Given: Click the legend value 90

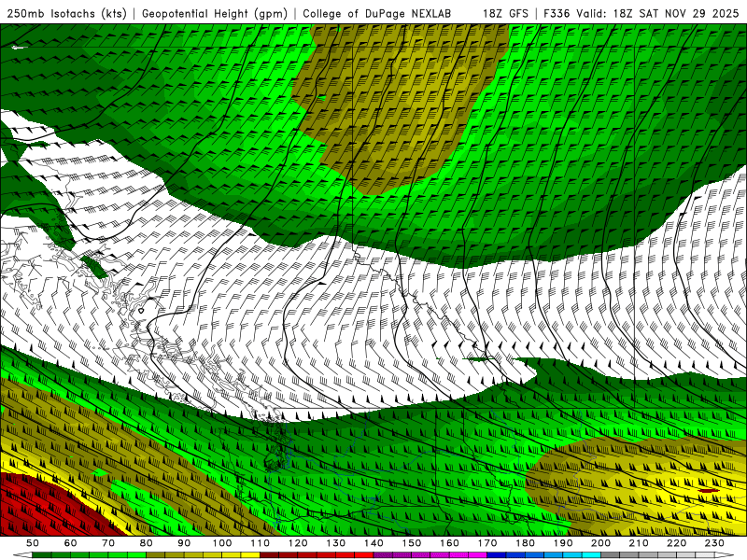Looking at the screenshot, I should (x=184, y=543).
